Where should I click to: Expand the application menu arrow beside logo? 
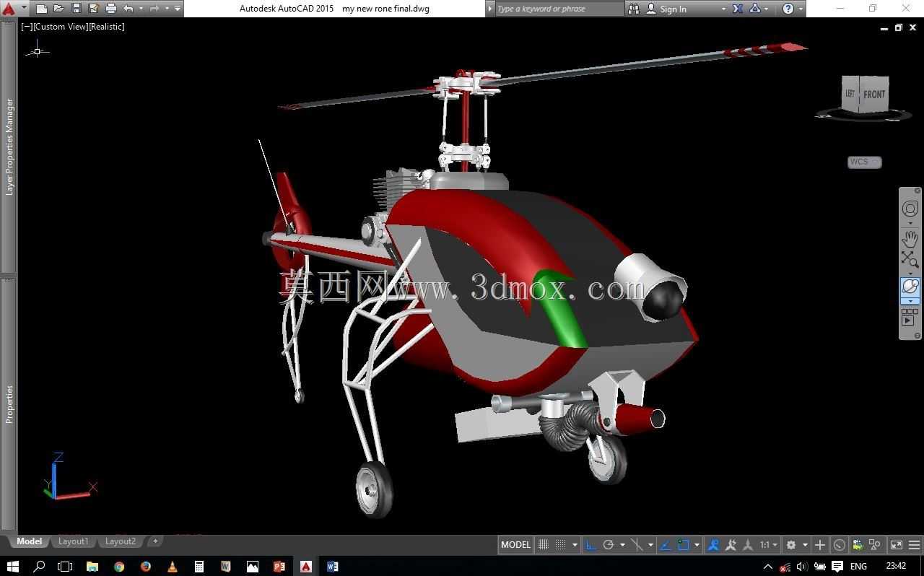[24, 9]
